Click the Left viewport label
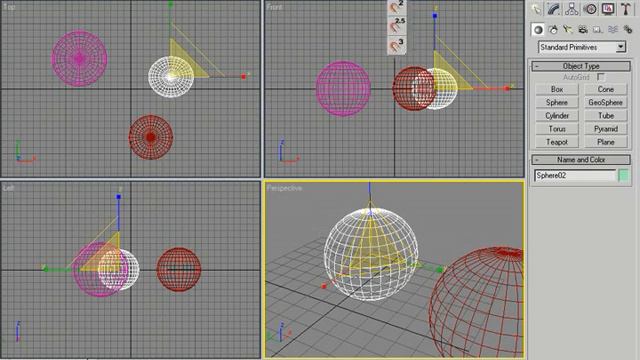Screen dimensions: 640x360 pyautogui.click(x=8, y=188)
